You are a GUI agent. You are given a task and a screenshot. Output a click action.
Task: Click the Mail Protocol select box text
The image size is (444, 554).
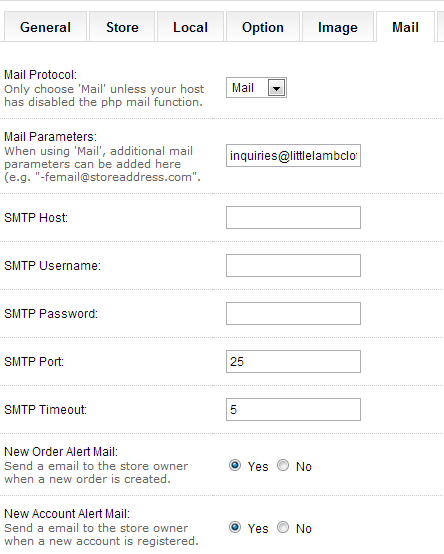243,88
